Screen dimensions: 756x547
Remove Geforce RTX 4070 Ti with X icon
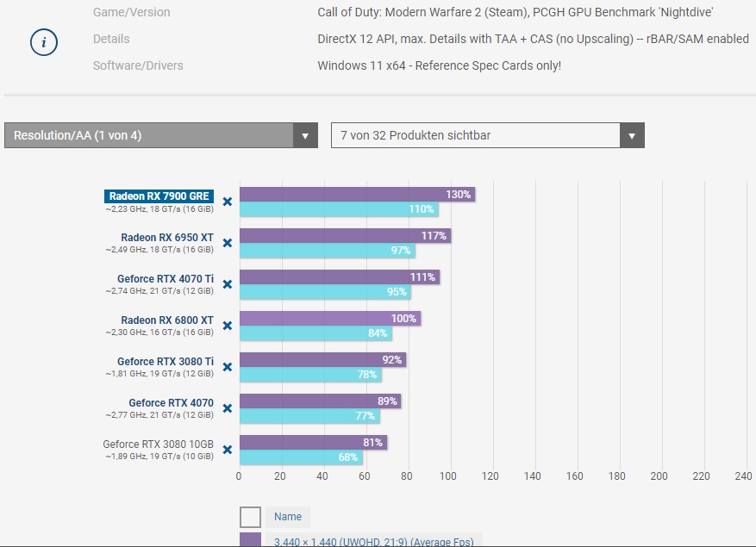pos(228,284)
